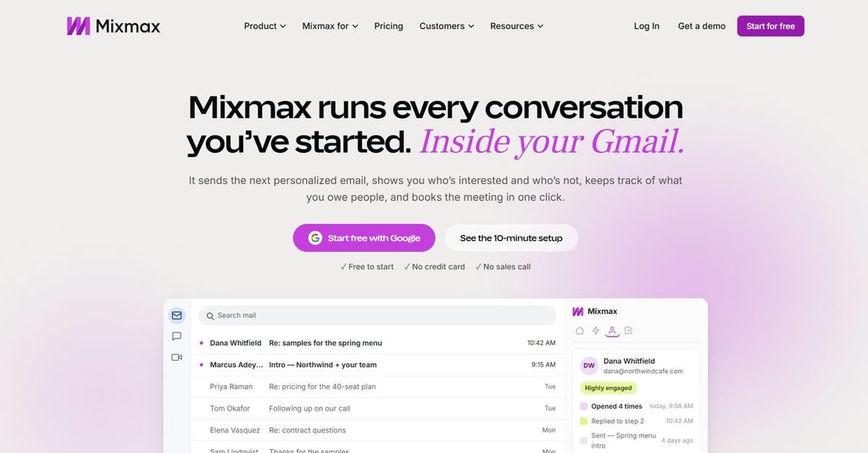Click the Highly engaged badge
868x453 pixels.
coord(609,388)
